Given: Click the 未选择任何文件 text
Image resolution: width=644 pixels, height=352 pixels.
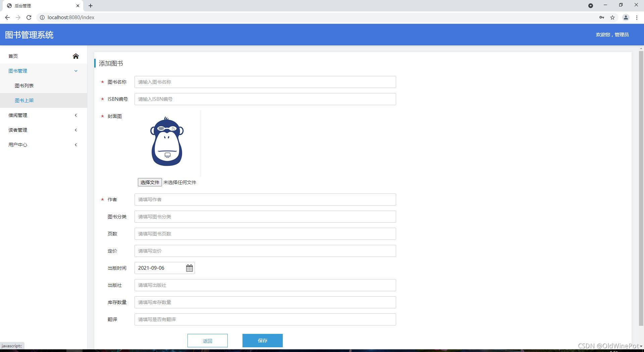Looking at the screenshot, I should tap(180, 182).
